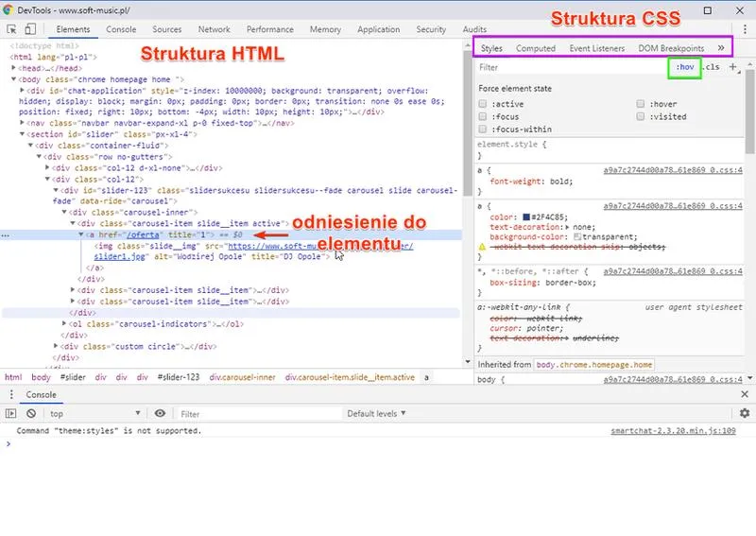Close the Console drawer
Viewport: 756px width, 536px height.
click(745, 394)
